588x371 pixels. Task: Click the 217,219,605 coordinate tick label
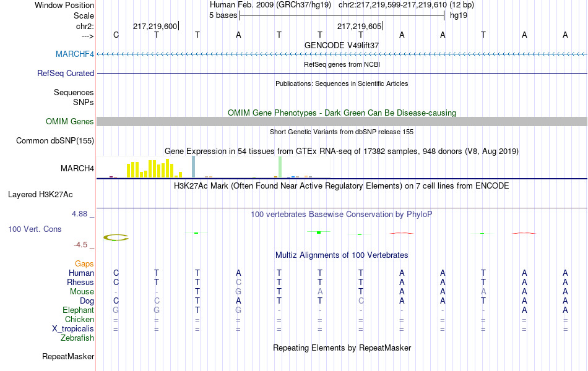tap(359, 26)
